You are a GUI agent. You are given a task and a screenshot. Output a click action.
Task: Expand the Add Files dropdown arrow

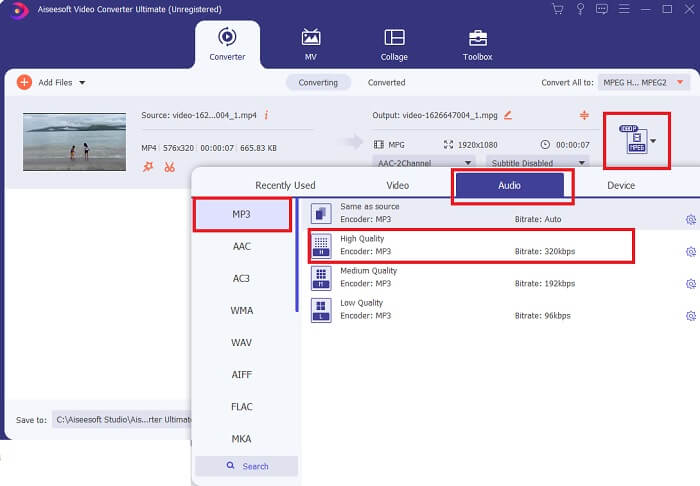pyautogui.click(x=82, y=83)
